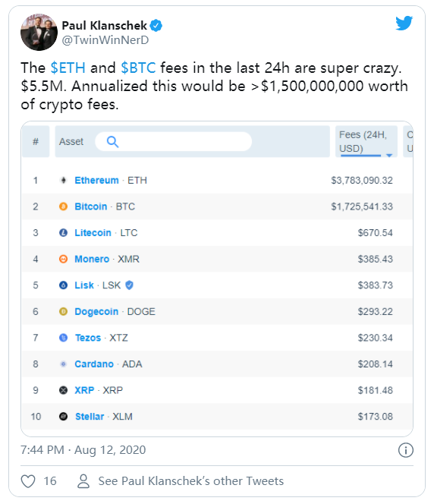
Task: Click the $ETH cashtag link
Action: click(68, 68)
